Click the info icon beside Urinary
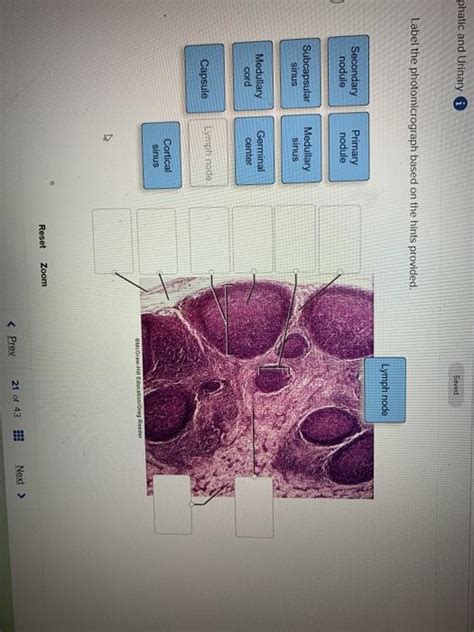The image size is (474, 632). 457,104
